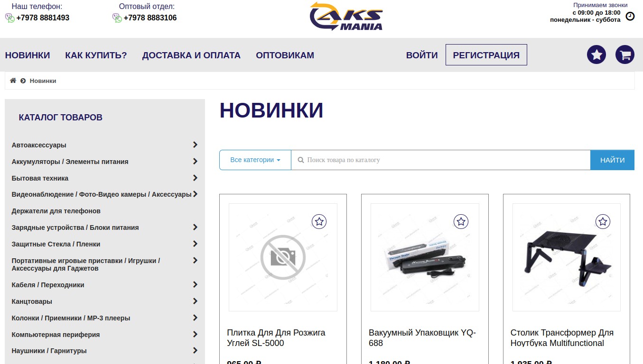
Task: Click the Регистрация button
Action: (486, 55)
